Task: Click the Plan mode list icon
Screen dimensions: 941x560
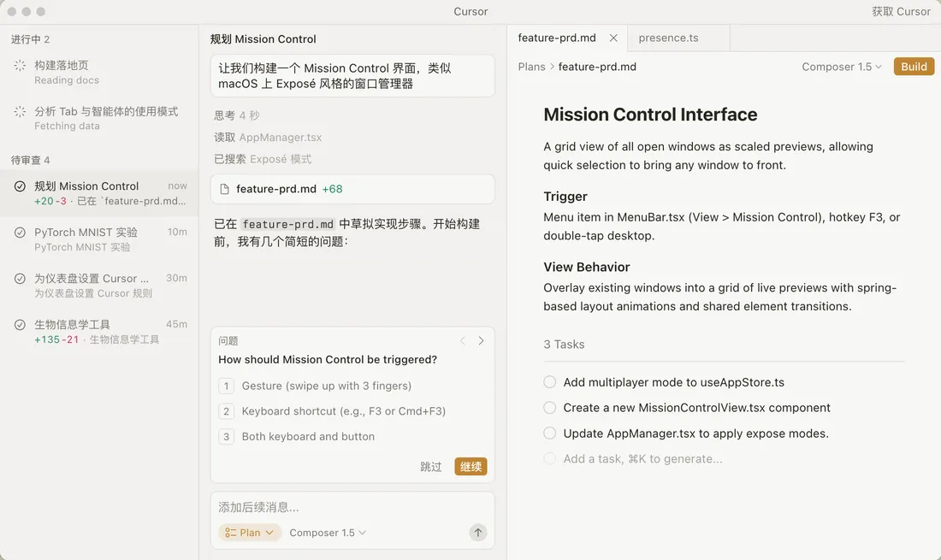Action: 230,533
